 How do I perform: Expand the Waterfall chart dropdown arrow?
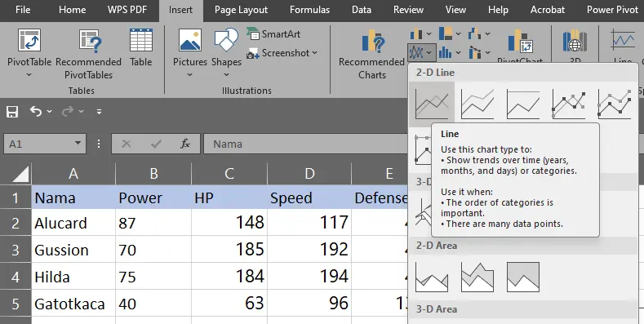[487, 34]
